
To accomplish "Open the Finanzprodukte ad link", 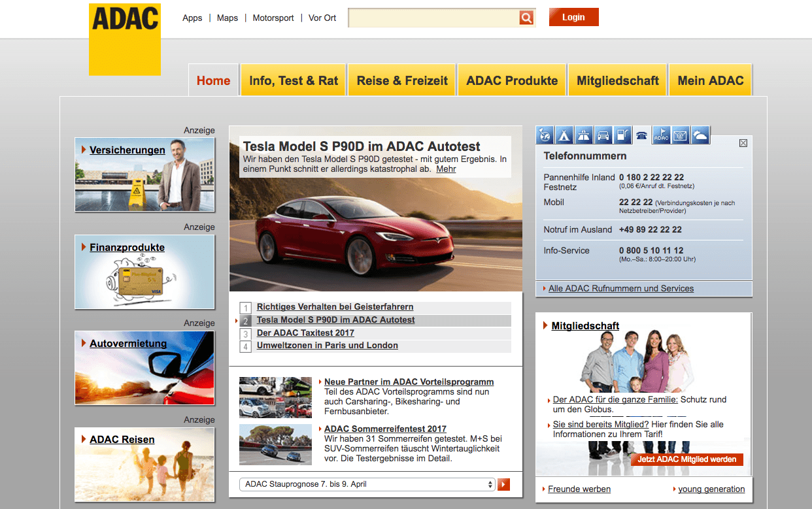I will (127, 248).
